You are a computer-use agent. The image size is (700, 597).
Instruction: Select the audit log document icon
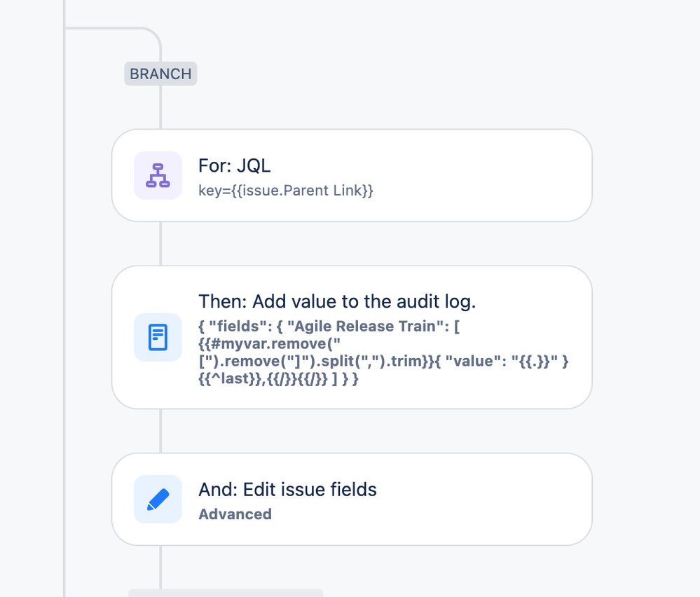click(x=158, y=337)
